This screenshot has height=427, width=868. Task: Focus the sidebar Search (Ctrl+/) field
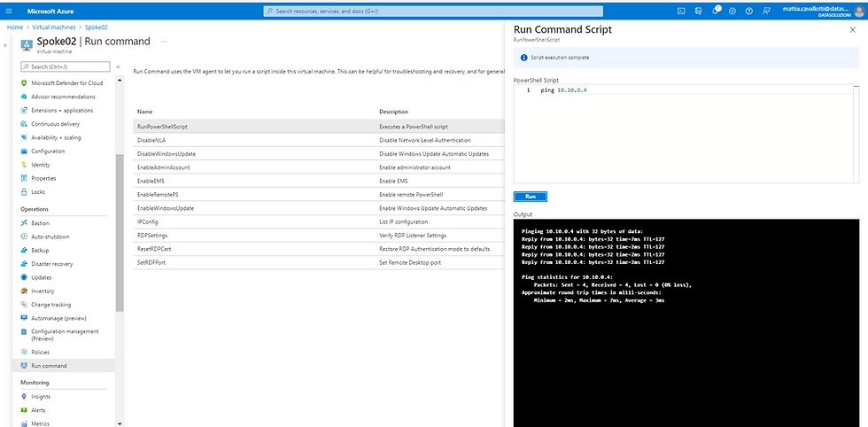[x=66, y=67]
